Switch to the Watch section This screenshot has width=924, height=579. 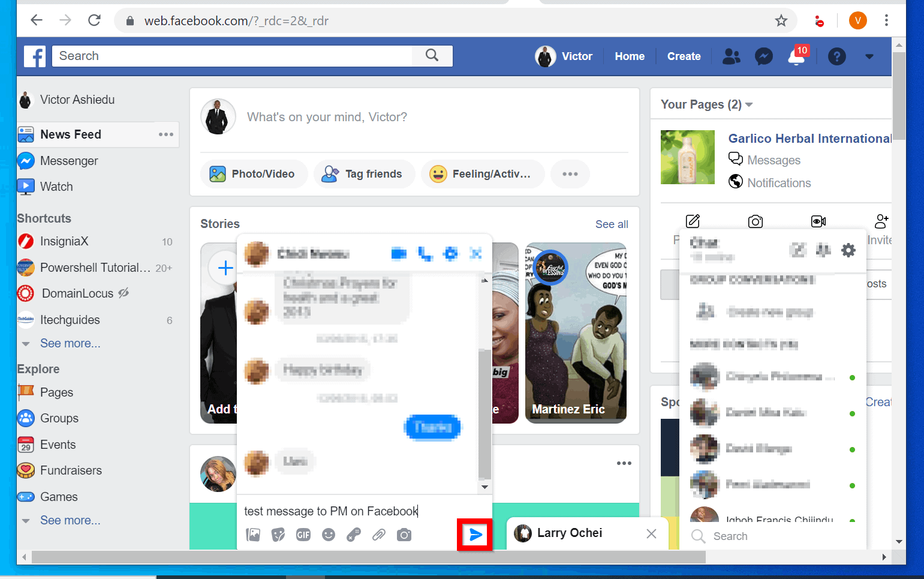57,187
